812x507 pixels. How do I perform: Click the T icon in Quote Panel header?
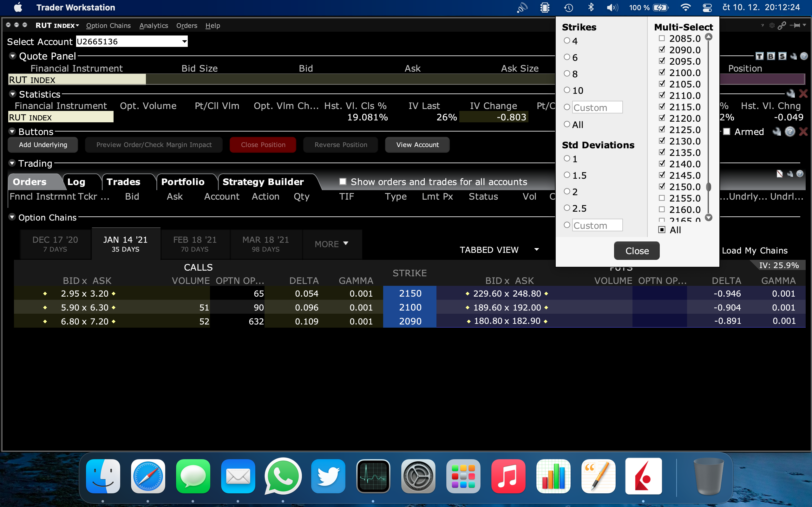pyautogui.click(x=760, y=56)
